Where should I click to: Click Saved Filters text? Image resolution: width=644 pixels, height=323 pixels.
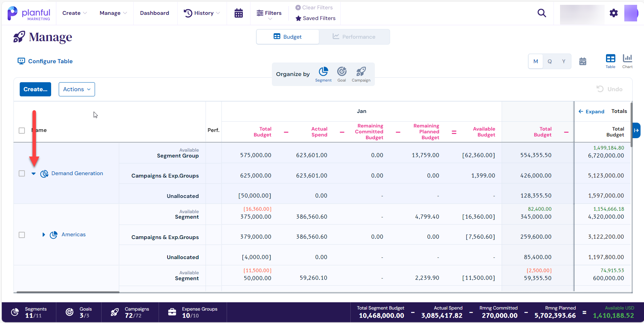point(319,18)
